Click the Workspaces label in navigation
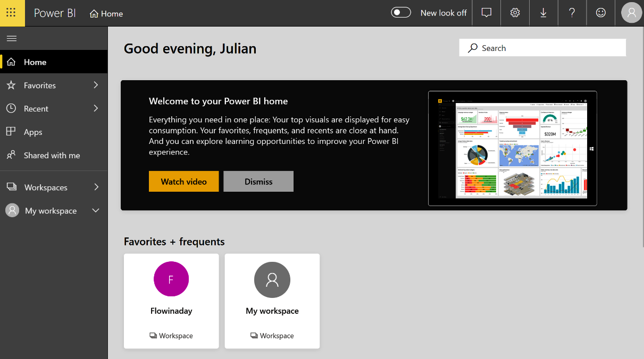This screenshot has width=644, height=359. pos(46,187)
